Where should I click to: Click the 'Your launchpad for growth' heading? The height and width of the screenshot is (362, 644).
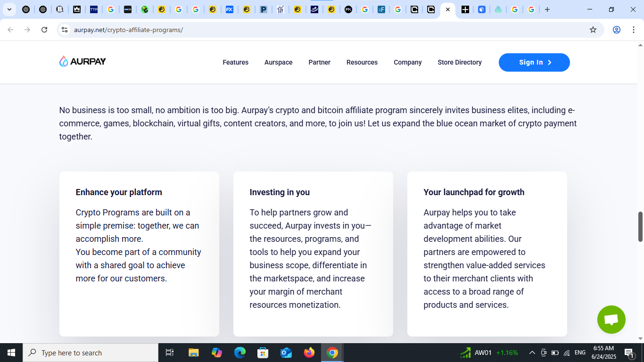(474, 192)
